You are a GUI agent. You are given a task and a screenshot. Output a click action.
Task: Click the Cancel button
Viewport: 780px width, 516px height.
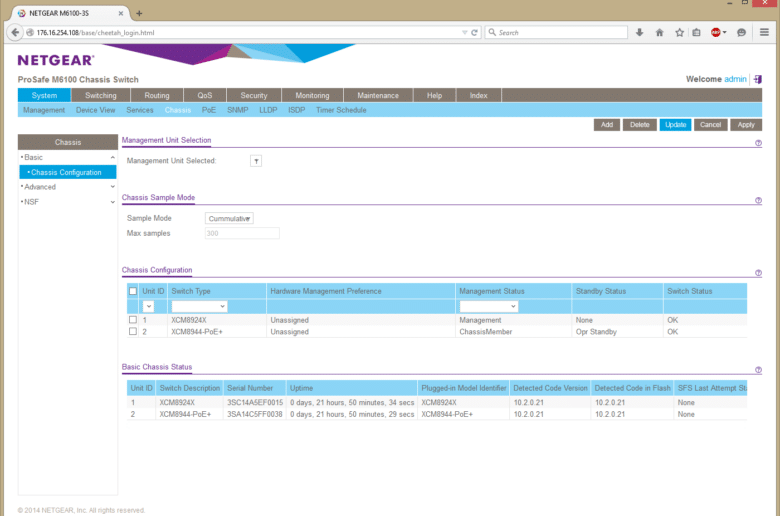pyautogui.click(x=710, y=125)
